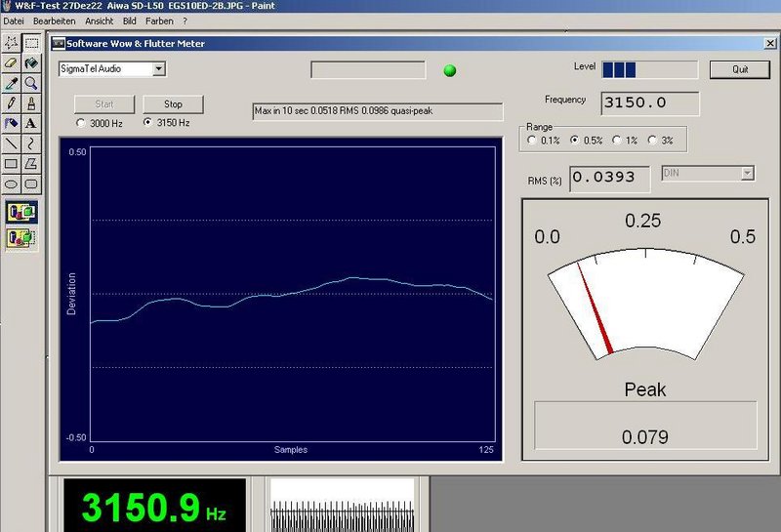Click the red needle on Peak meter

(595, 308)
